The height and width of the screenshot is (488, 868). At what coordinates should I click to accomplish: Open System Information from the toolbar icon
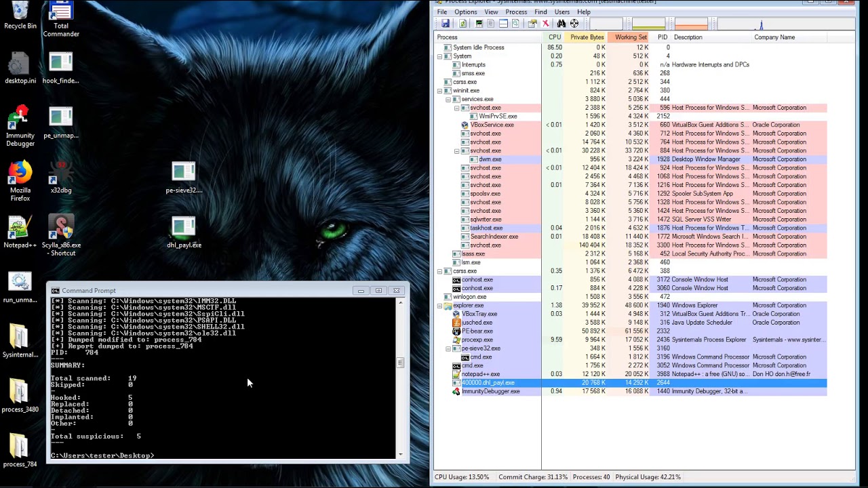[x=479, y=24]
